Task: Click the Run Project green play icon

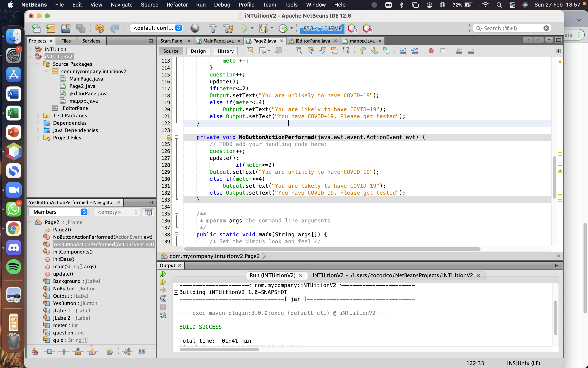Action: (245, 28)
